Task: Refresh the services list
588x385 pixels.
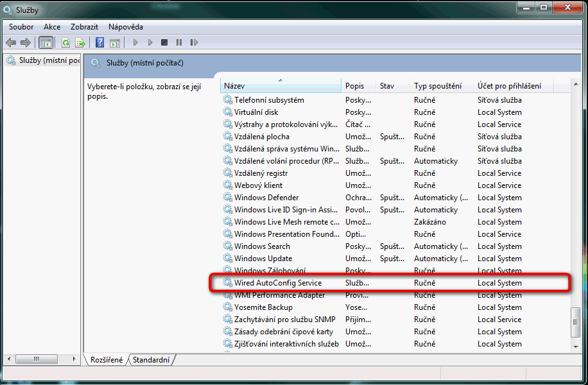Action: point(65,43)
